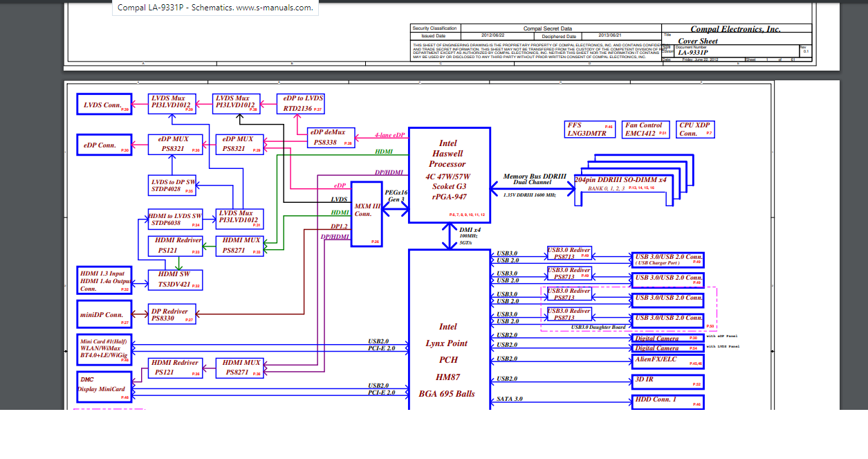Click the Mini Card #1 WLAN/WiMax block
This screenshot has height=459, width=868.
point(104,350)
